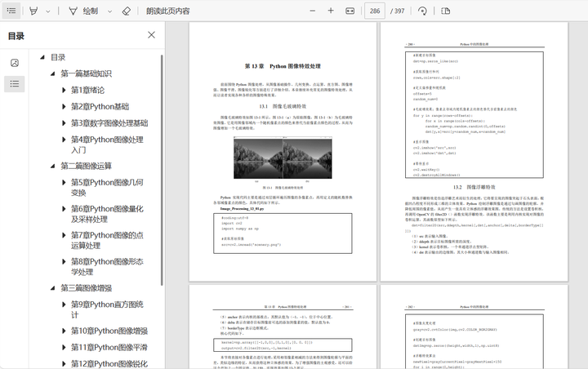Go to 第10章Python图像增强 entry
588x369 pixels.
(109, 331)
